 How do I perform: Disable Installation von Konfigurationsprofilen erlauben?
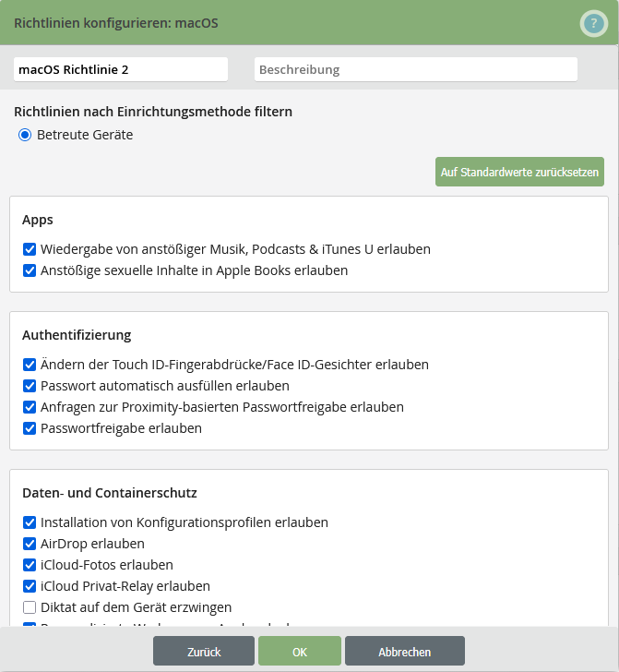(x=30, y=522)
